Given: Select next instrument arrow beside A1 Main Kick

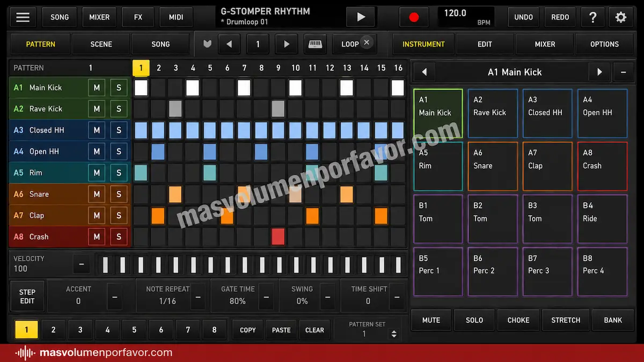Looking at the screenshot, I should [x=599, y=72].
